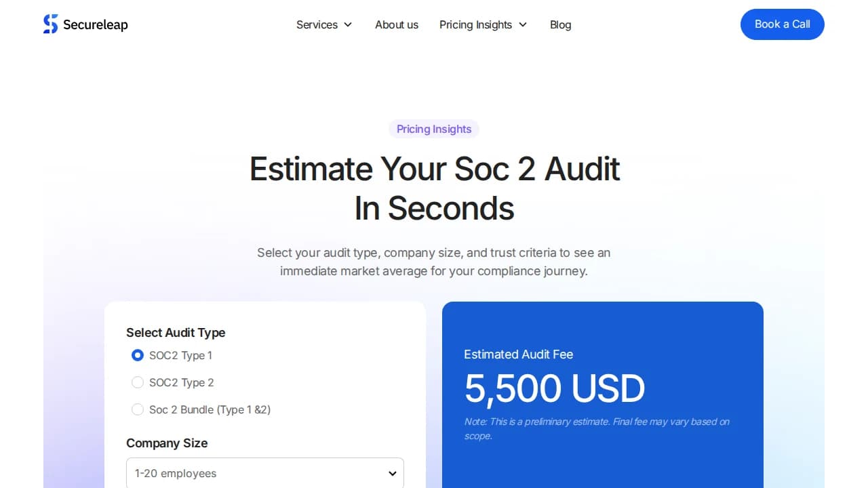Click the Secureleap brand name text
This screenshot has height=488, width=868.
coord(95,24)
